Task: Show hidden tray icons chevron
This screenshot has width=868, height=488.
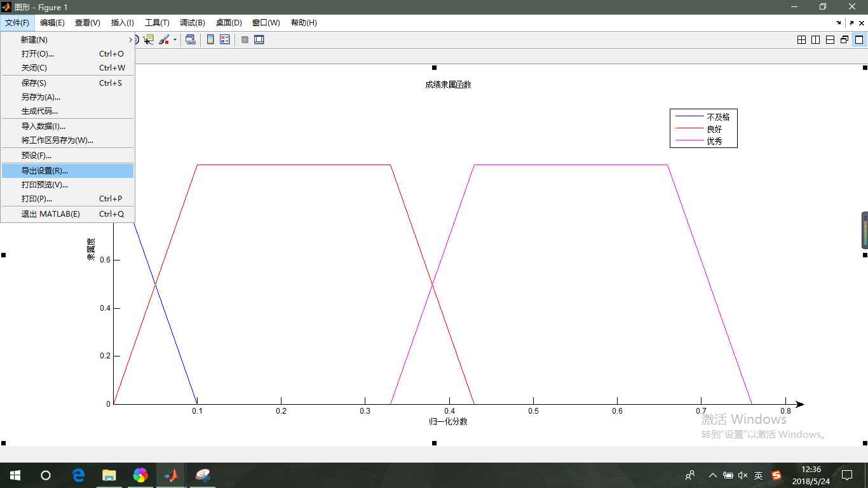Action: [x=712, y=475]
